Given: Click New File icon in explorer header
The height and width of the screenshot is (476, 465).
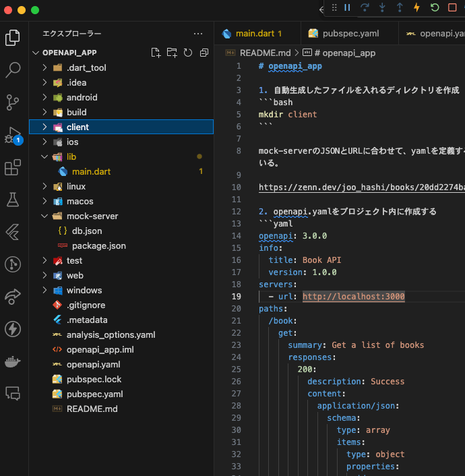Looking at the screenshot, I should [156, 53].
